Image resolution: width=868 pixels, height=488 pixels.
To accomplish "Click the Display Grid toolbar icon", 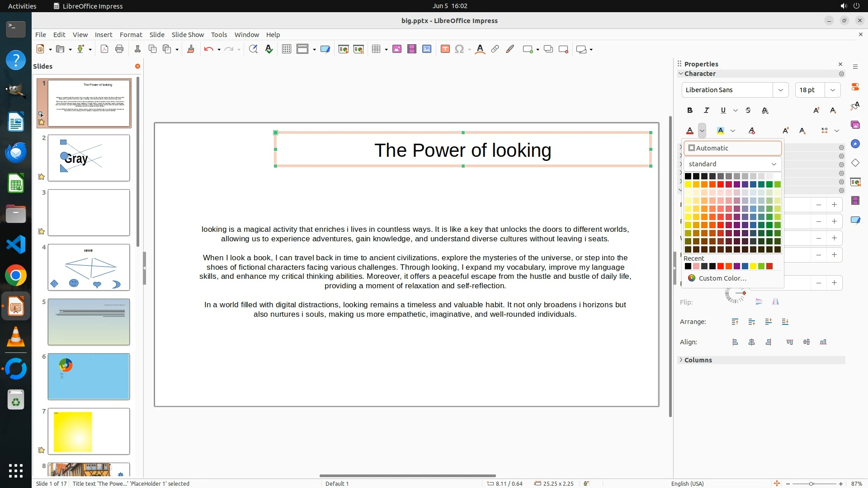I will pyautogui.click(x=286, y=49).
